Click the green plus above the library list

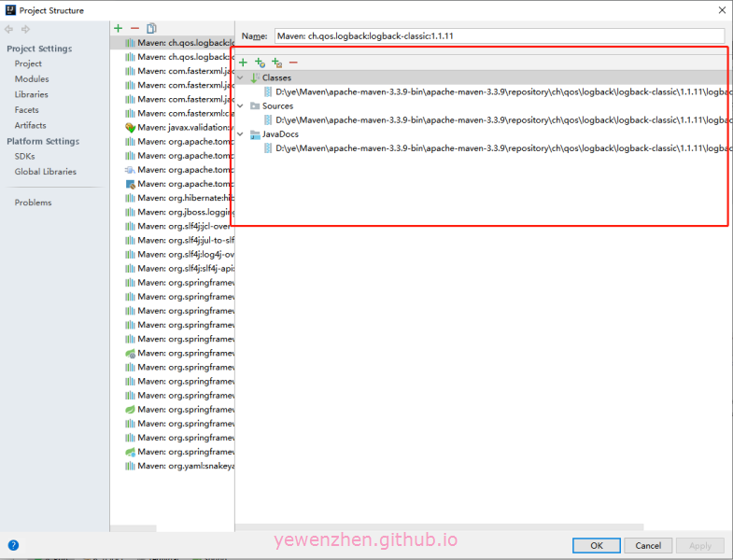(x=118, y=29)
